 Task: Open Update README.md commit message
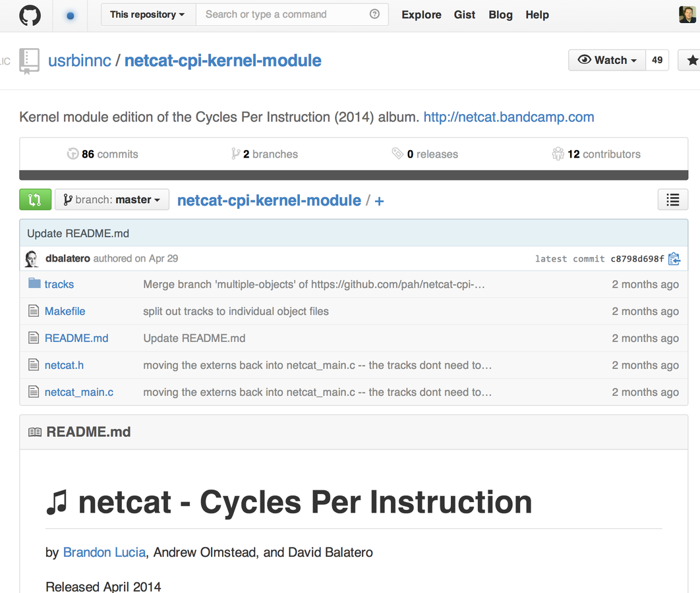pyautogui.click(x=78, y=233)
